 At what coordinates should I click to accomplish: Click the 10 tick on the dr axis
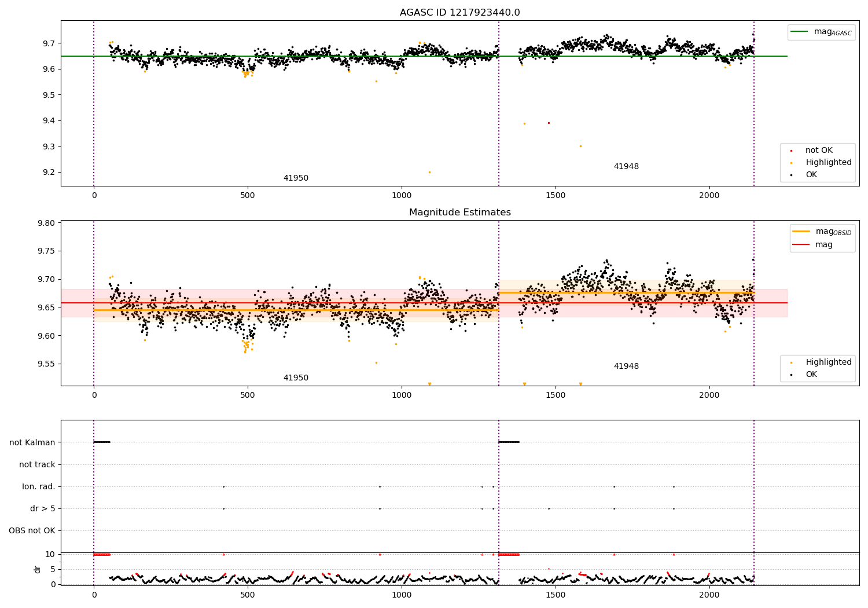click(x=50, y=555)
